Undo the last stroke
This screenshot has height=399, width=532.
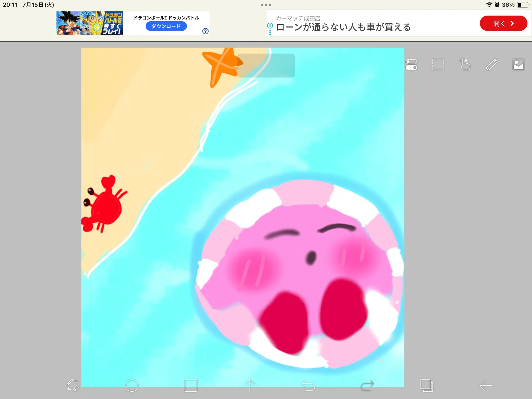tap(308, 385)
